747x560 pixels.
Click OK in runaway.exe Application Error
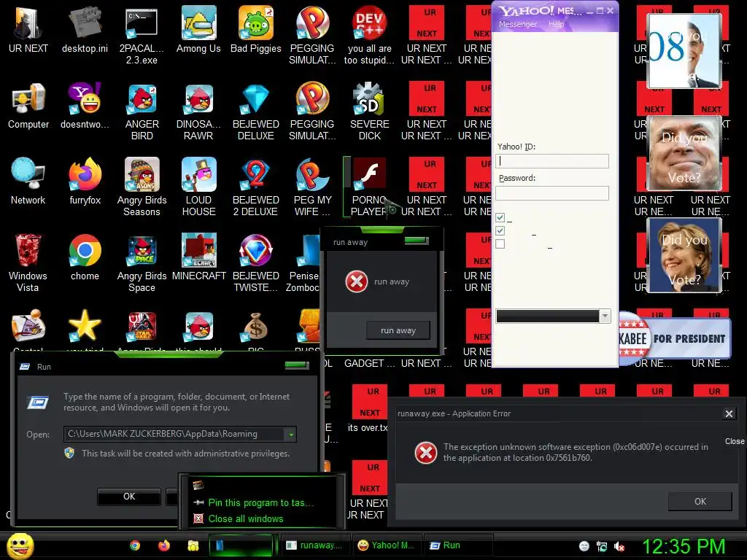[x=700, y=502]
